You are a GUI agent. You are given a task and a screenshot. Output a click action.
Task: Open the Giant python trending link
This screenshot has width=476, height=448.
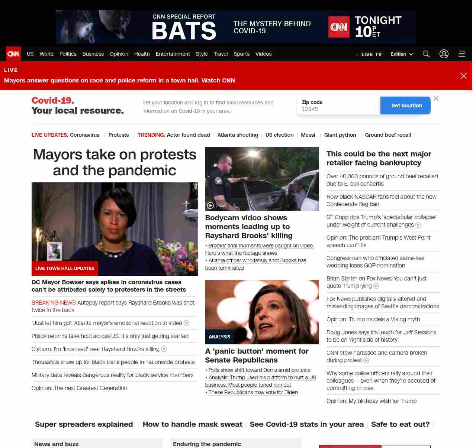pos(340,135)
